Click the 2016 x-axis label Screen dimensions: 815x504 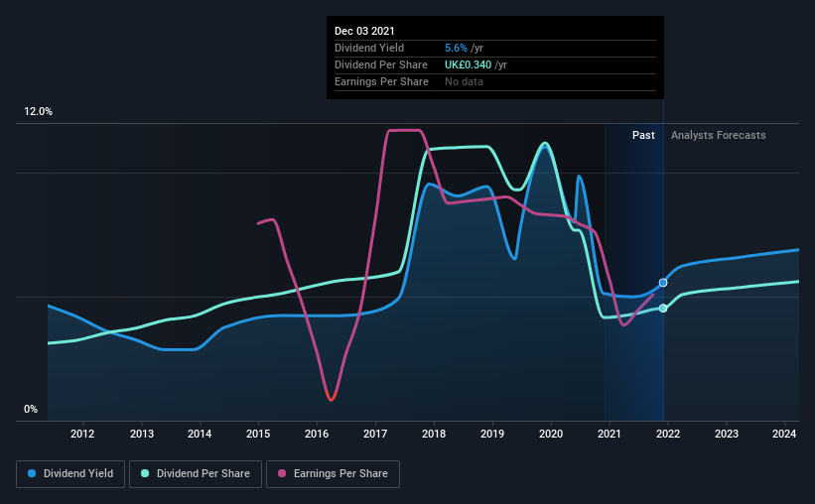tap(317, 434)
